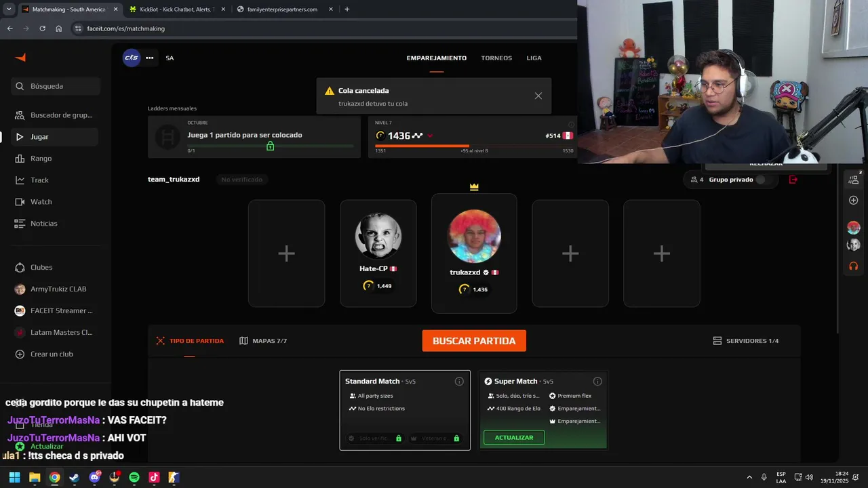This screenshot has height=488, width=868.
Task: Click the #514 ranking position
Action: click(x=553, y=136)
